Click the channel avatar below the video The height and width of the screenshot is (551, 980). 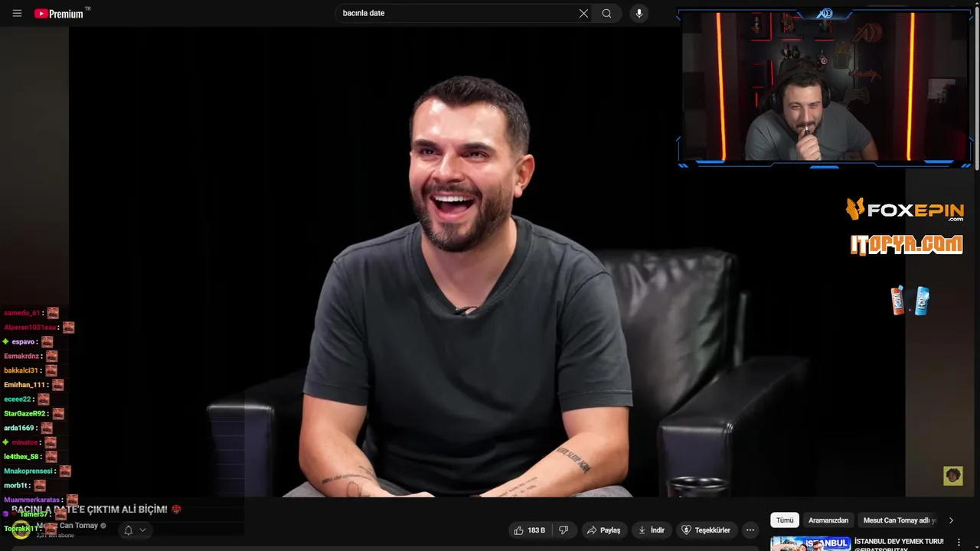(x=21, y=530)
